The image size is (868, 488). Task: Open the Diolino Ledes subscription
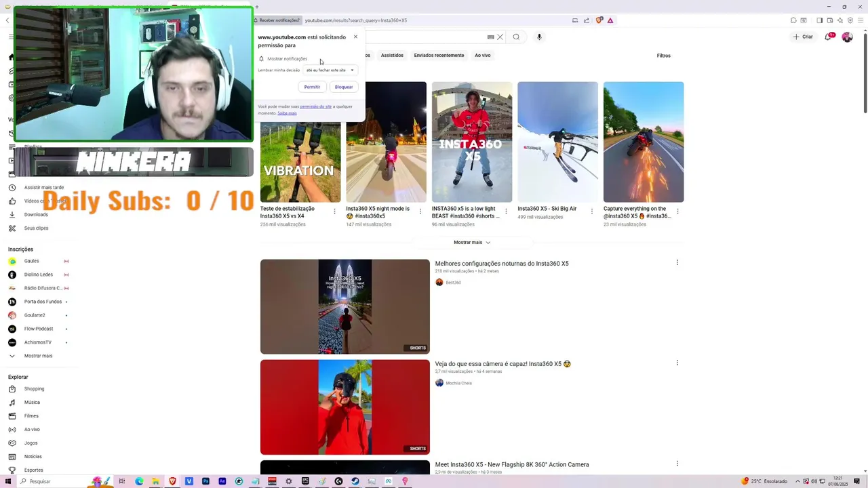point(38,274)
